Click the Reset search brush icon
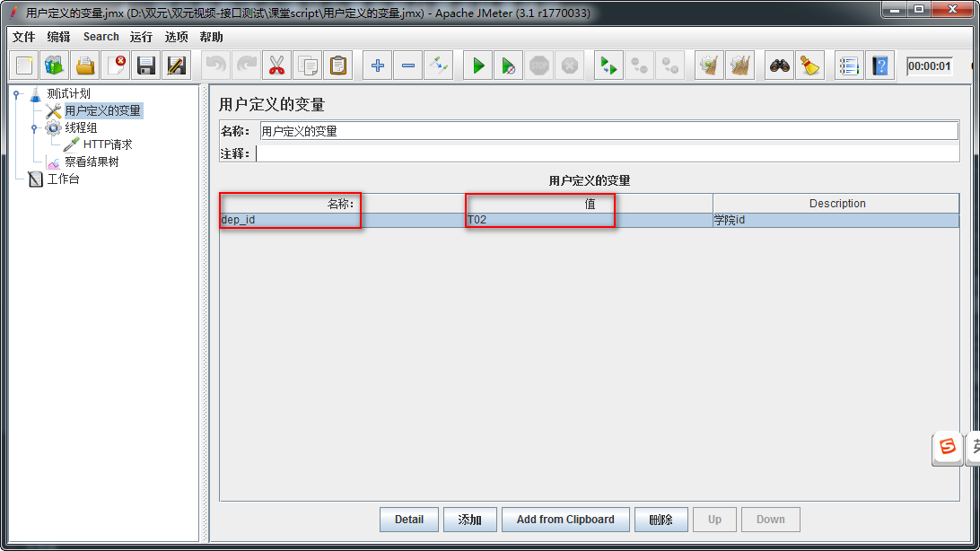The image size is (980, 551). pos(810,66)
